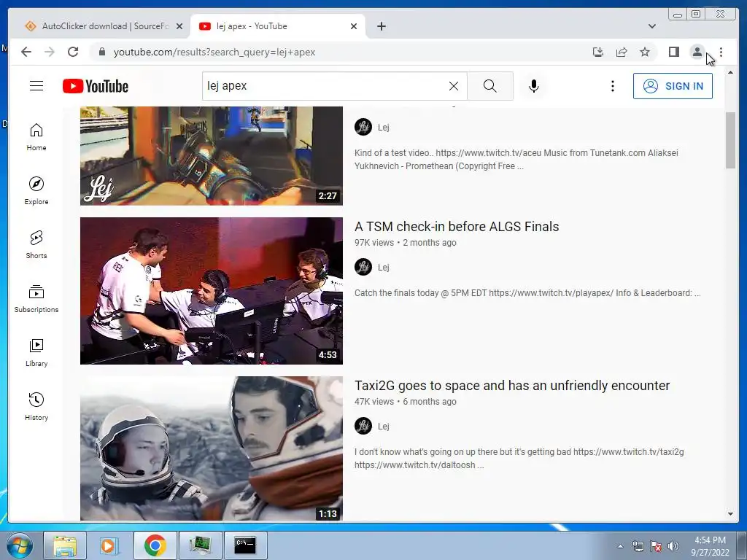Viewport: 747px width, 560px height.
Task: Start voice search with microphone icon
Action: click(x=533, y=86)
